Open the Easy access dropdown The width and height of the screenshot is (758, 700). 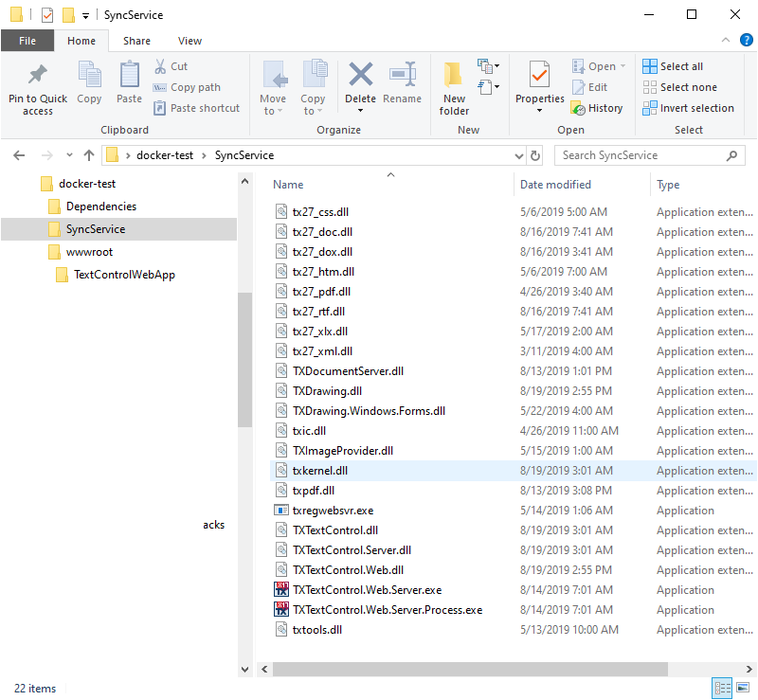488,87
